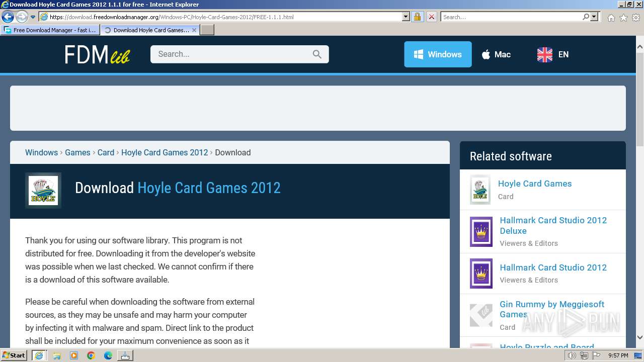Open the recent pages dropdown arrow
The image size is (644, 362).
coord(33,17)
